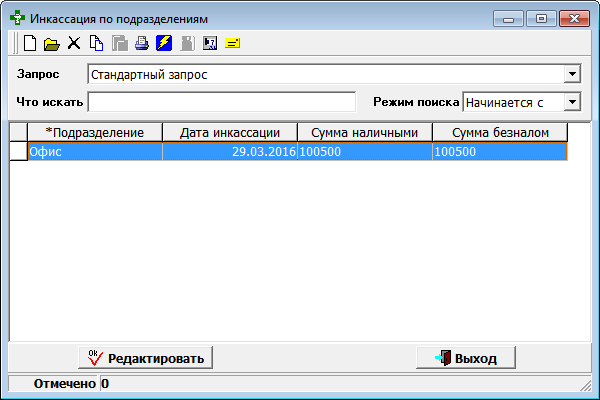Click the Сумма наличными column header

(365, 132)
